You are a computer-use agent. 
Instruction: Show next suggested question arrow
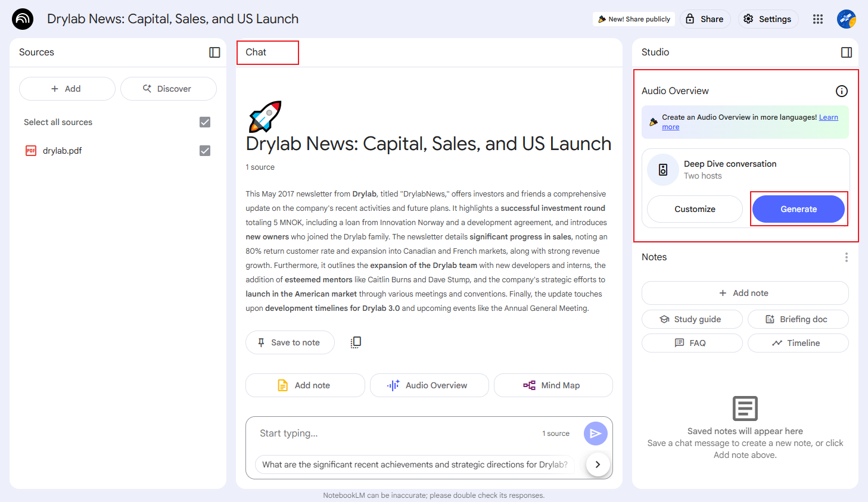(598, 464)
